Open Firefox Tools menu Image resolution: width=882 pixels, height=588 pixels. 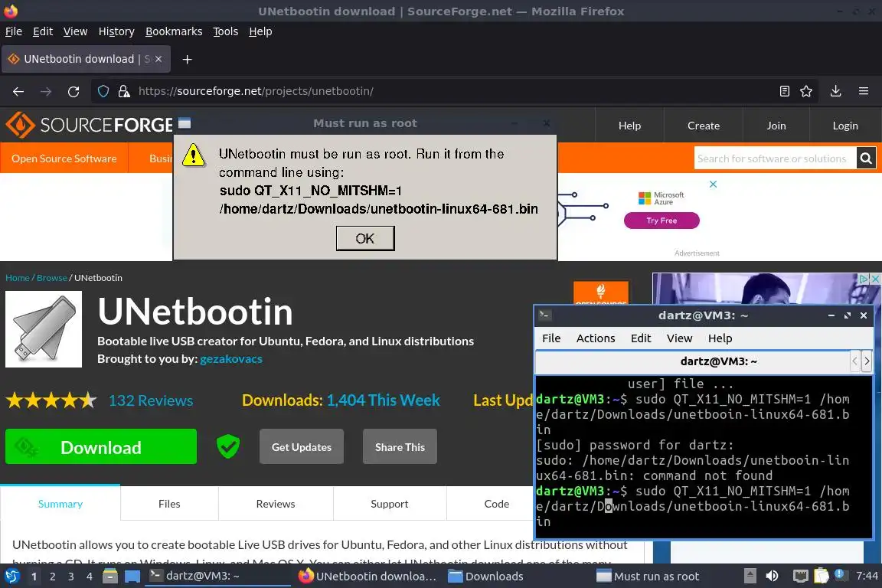tap(226, 31)
